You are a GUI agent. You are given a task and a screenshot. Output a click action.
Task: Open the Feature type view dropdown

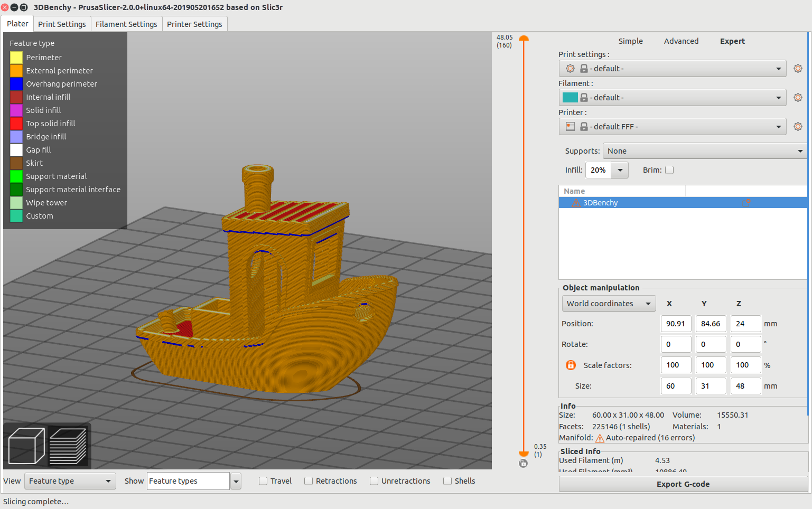coord(70,481)
